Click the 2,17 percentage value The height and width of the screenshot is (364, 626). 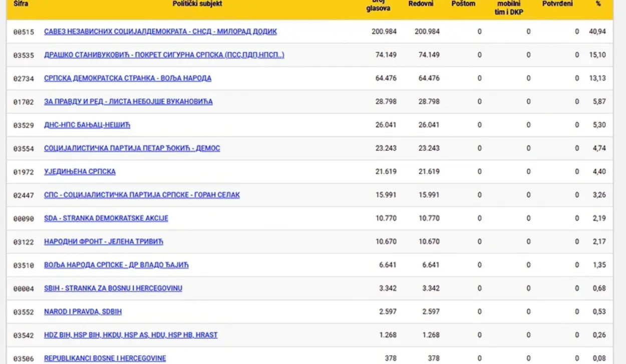599,241
